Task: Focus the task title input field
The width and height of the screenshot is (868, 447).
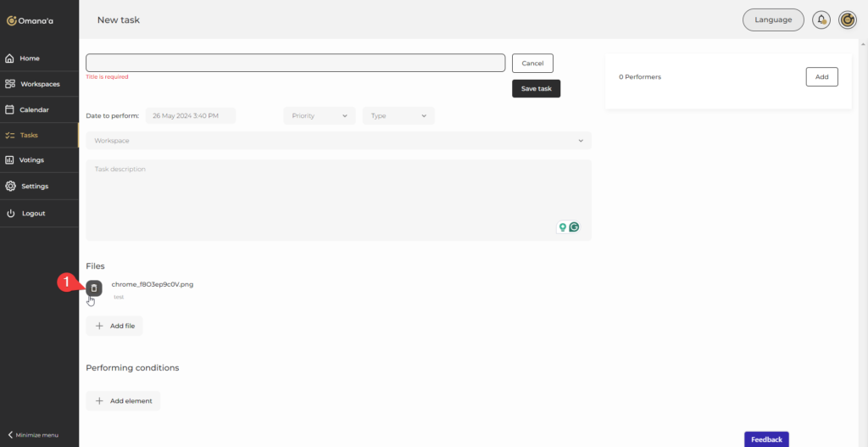Action: (295, 63)
